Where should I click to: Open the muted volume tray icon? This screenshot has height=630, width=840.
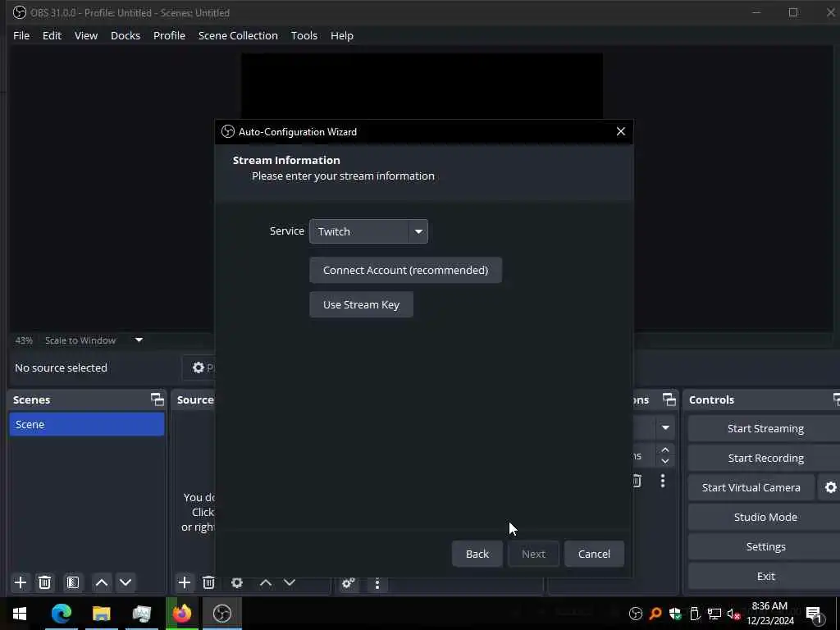coord(734,614)
